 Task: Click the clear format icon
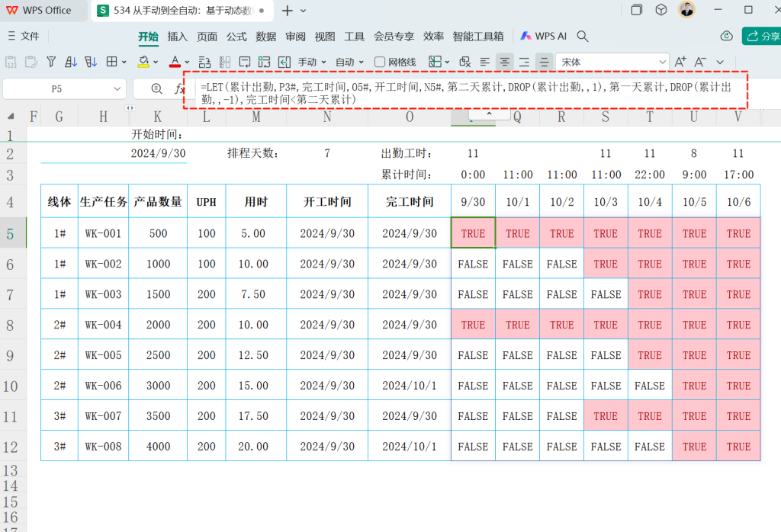[x=464, y=62]
